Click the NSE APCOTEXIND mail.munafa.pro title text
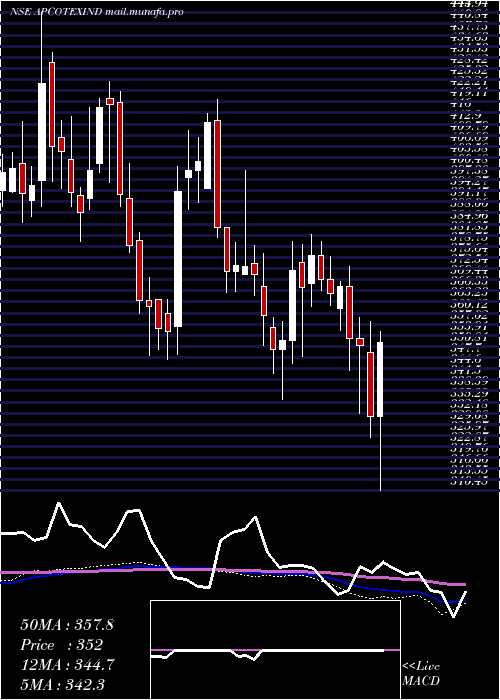 pos(98,12)
